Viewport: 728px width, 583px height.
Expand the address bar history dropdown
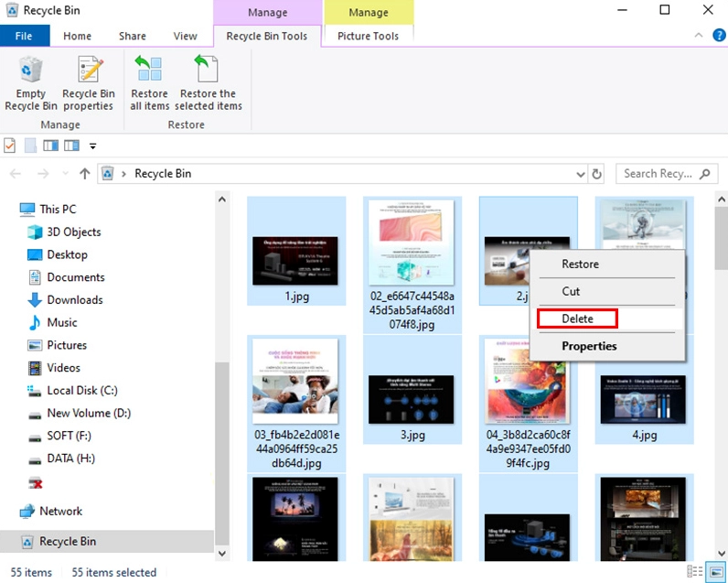[580, 174]
